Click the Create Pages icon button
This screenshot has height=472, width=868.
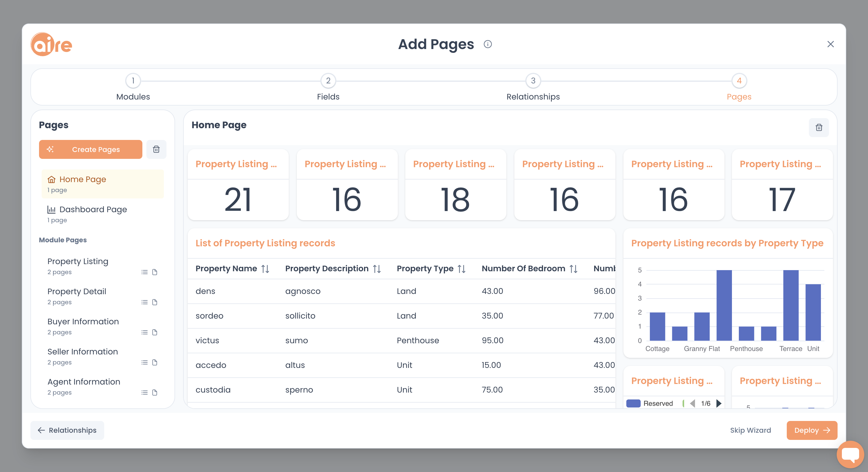(x=51, y=149)
